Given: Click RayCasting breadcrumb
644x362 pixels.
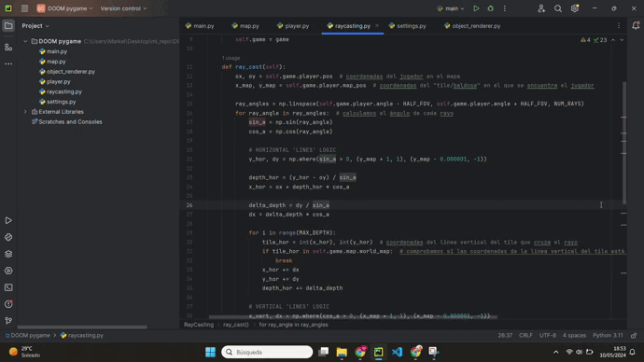Looking at the screenshot, I should coord(199,325).
